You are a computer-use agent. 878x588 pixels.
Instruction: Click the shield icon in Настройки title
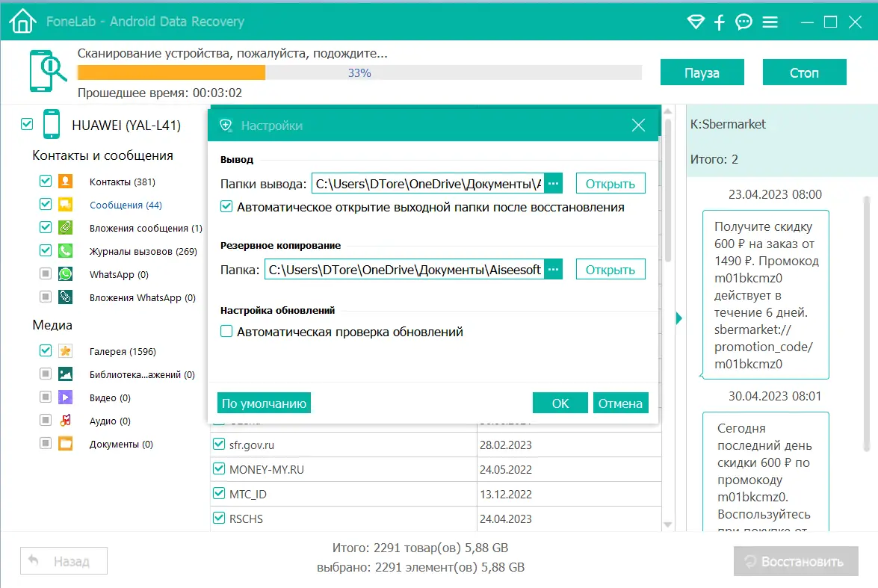pos(226,126)
